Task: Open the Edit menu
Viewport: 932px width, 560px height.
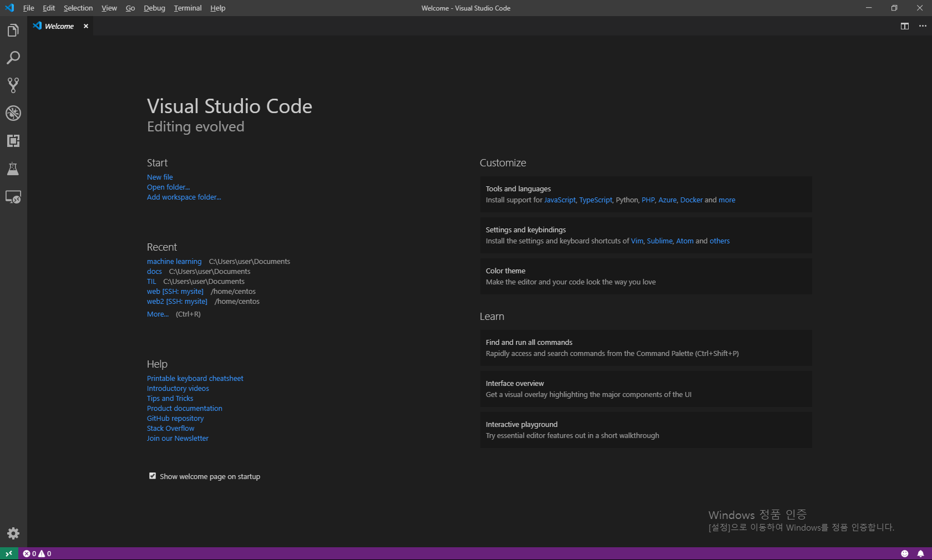Action: coord(49,8)
